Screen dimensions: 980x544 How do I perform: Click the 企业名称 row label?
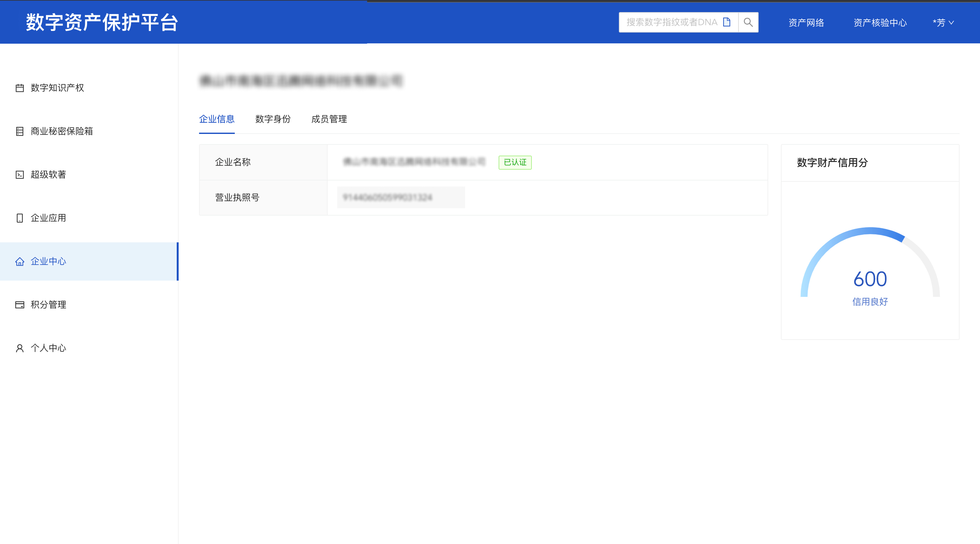233,162
